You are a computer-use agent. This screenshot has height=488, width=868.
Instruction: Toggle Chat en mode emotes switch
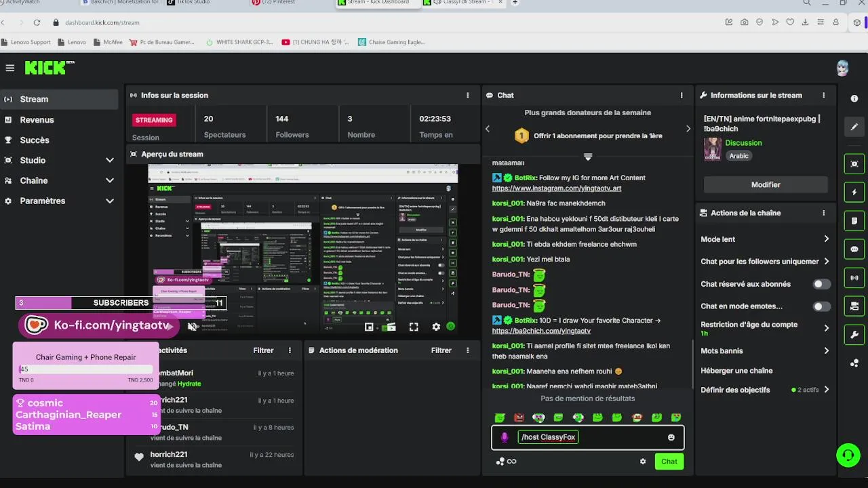(822, 306)
